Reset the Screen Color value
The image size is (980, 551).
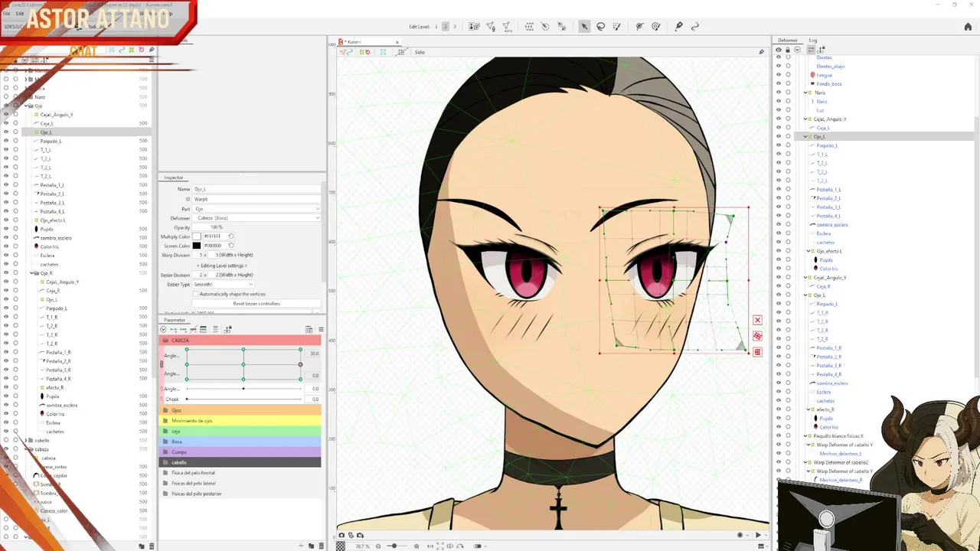tap(230, 246)
